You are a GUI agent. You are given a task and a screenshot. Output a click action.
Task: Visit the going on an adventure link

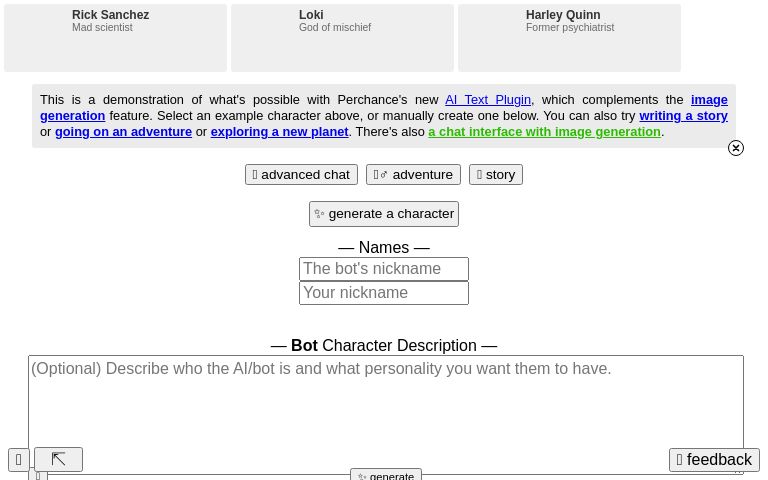pos(123,132)
